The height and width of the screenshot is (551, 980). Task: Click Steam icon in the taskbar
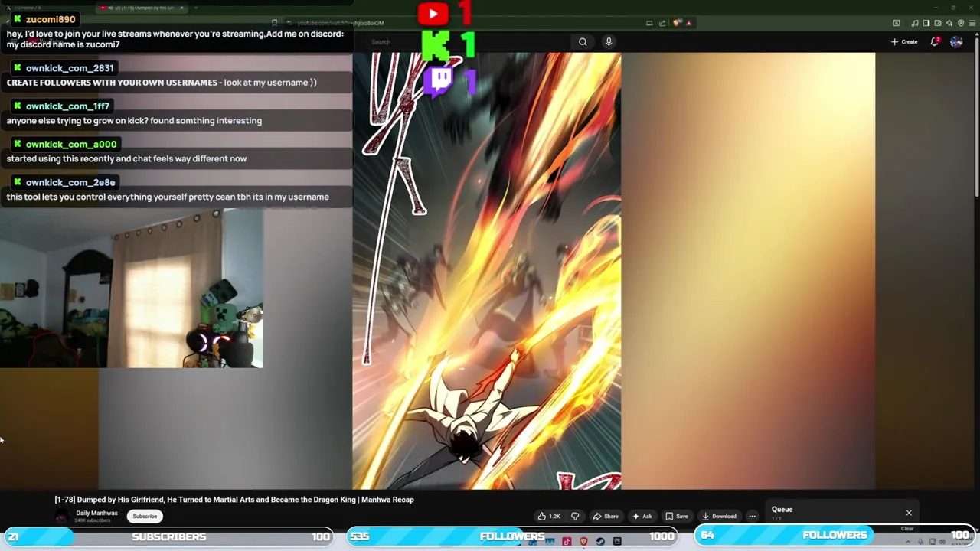[600, 542]
